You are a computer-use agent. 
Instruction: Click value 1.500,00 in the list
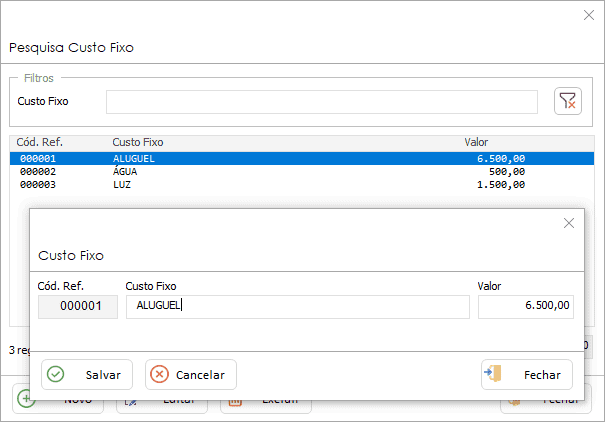coord(501,185)
